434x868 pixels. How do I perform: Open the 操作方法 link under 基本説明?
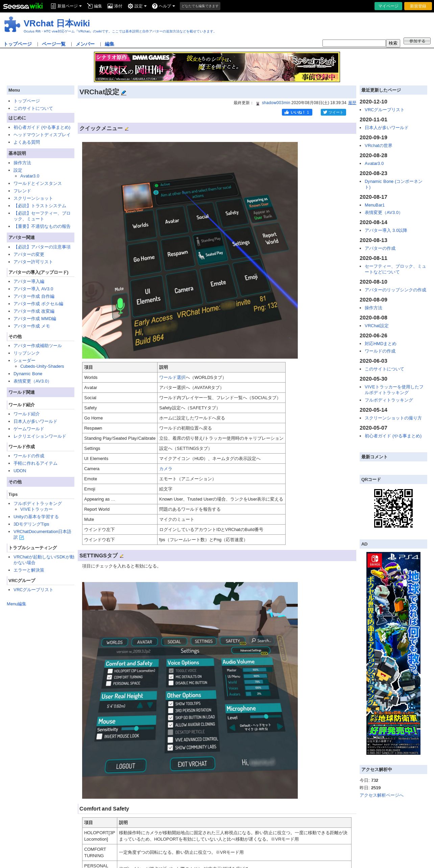22,163
